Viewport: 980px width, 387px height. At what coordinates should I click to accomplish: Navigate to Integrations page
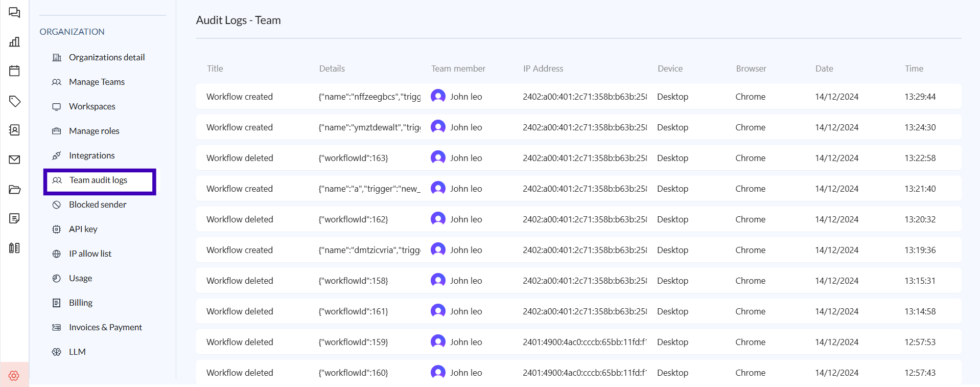(91, 155)
